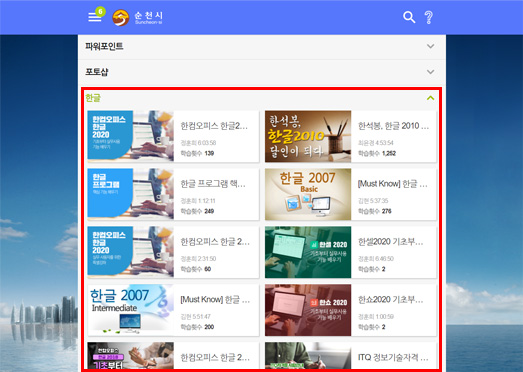523x372 pixels.
Task: Click 한컴오피스 한글 2... title in the last row
Action: (x=215, y=357)
